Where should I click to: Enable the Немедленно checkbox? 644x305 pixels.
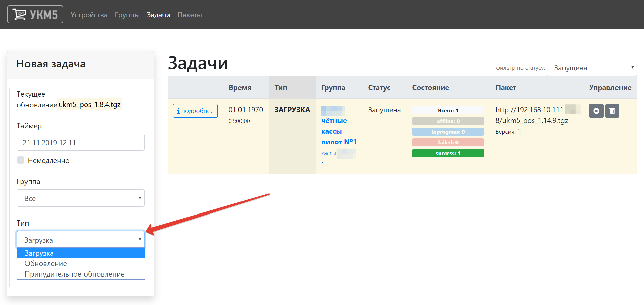[20, 160]
